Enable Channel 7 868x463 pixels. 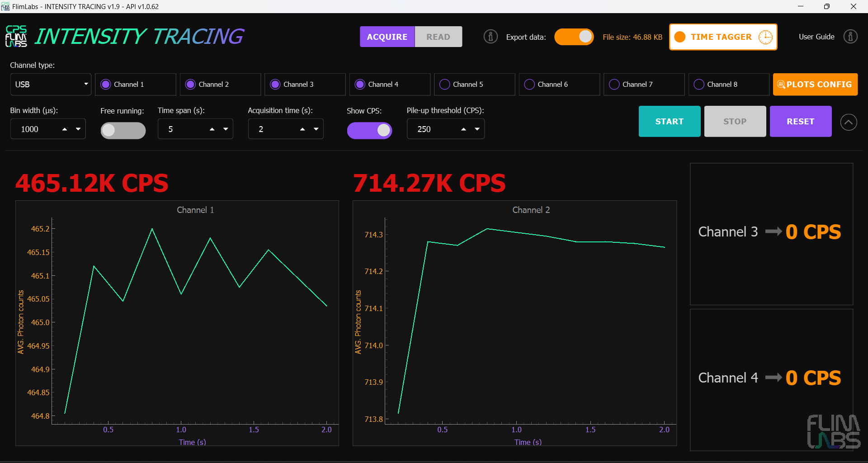click(x=614, y=85)
